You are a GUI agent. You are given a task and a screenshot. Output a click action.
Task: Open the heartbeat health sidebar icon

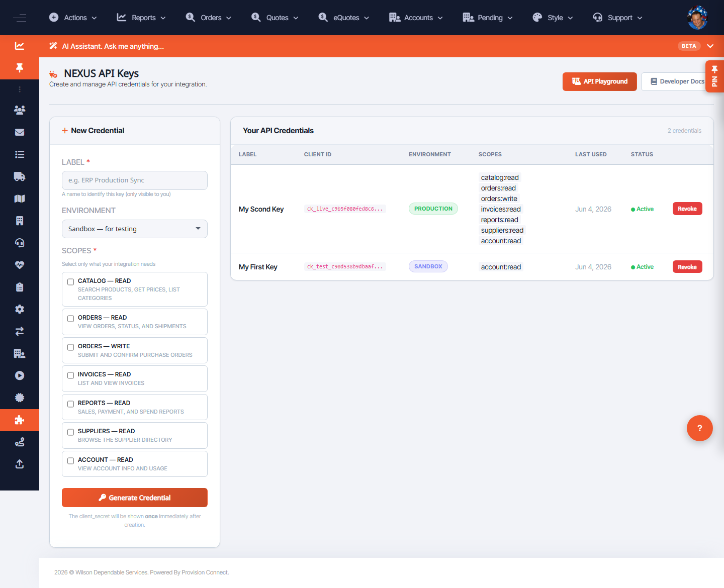pos(20,265)
